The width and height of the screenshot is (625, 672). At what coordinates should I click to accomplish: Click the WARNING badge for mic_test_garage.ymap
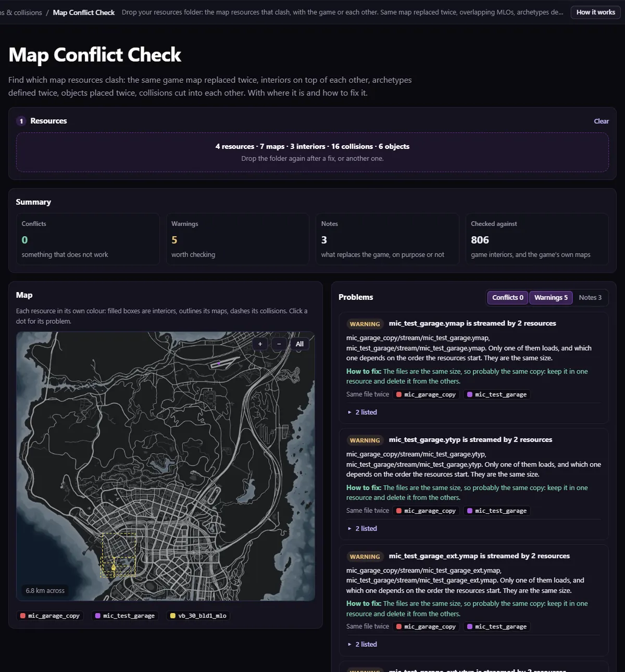click(x=365, y=324)
